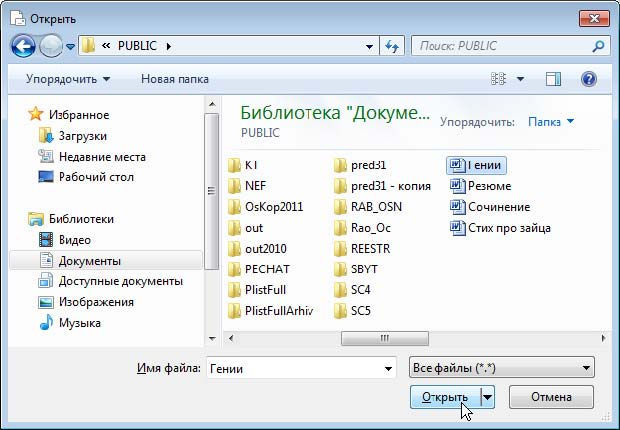Select the Стих про зайца document
The image size is (620, 430).
tap(500, 228)
